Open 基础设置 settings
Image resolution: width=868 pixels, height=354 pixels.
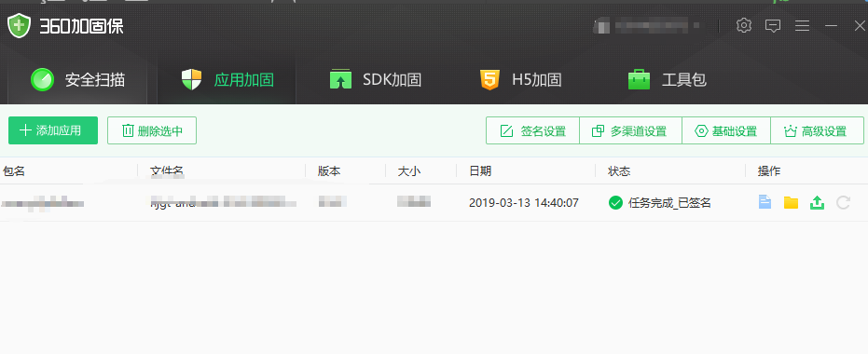pyautogui.click(x=726, y=131)
